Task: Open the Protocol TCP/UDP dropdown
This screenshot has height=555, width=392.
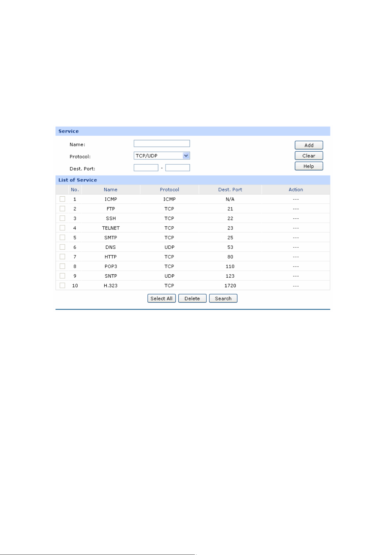Action: (162, 156)
